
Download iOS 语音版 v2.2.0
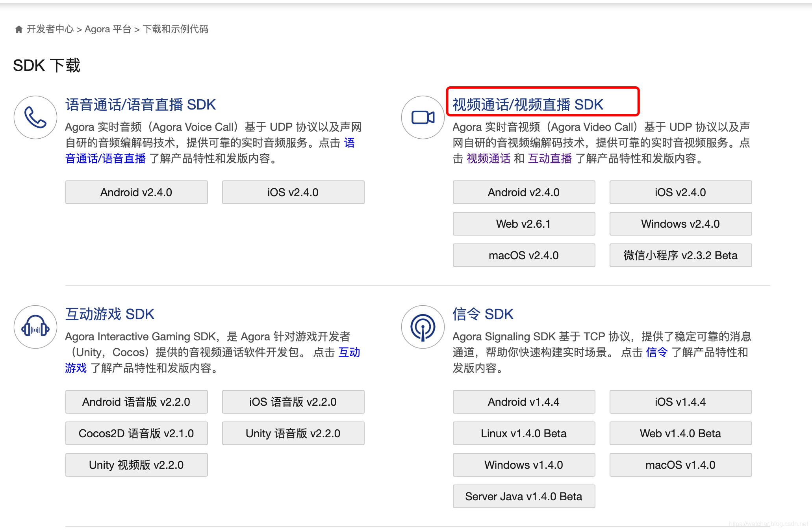tap(293, 402)
